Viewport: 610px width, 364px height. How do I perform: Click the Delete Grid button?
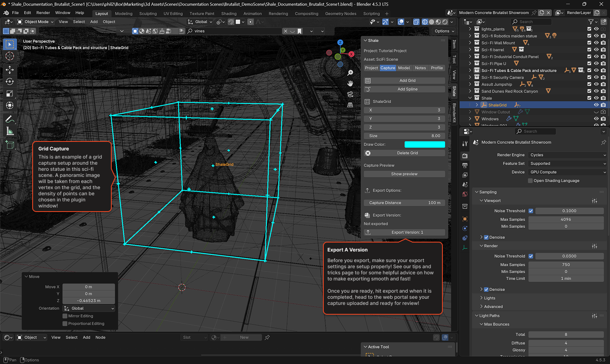pos(404,153)
